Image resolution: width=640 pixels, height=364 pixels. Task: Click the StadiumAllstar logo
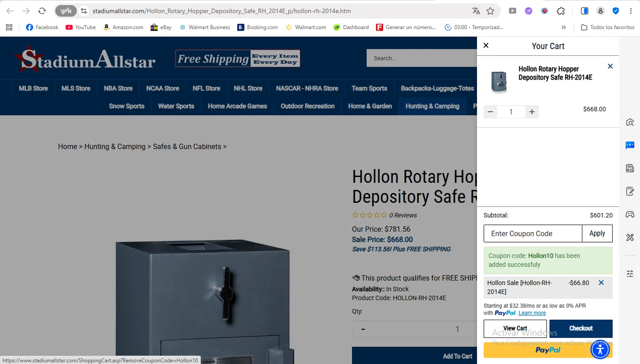click(x=84, y=59)
